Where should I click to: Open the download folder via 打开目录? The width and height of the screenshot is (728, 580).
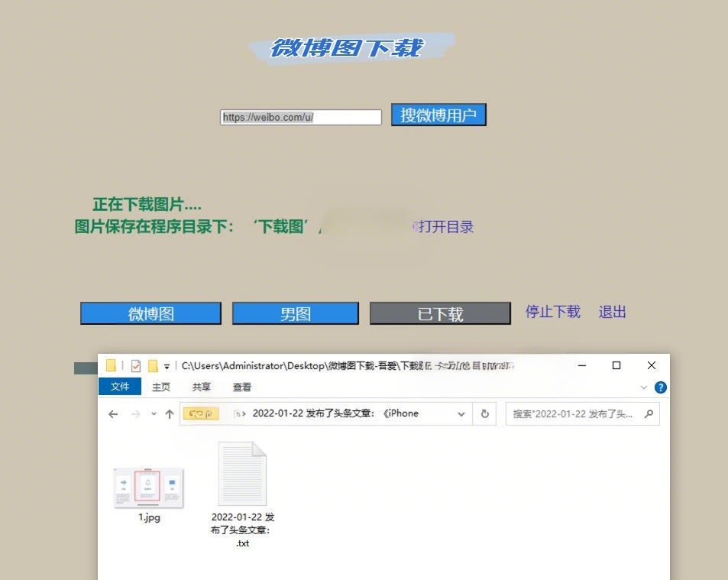coord(445,227)
